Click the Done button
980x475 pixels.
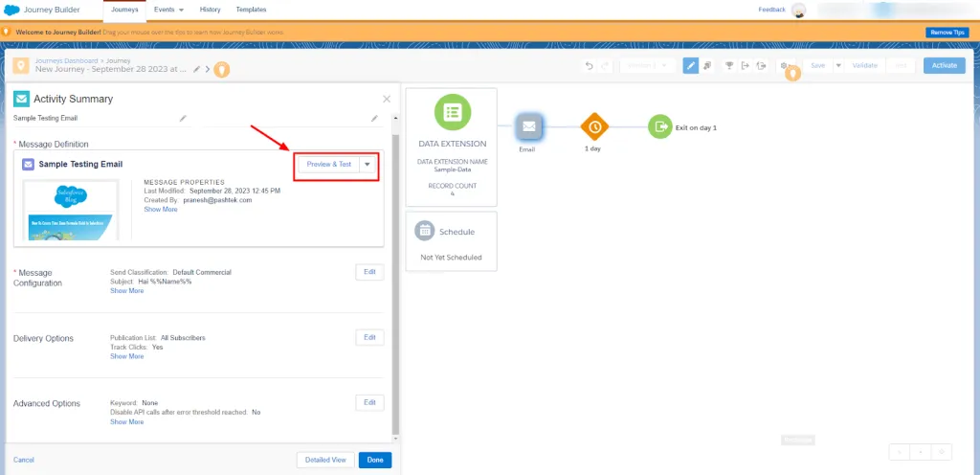tap(375, 460)
